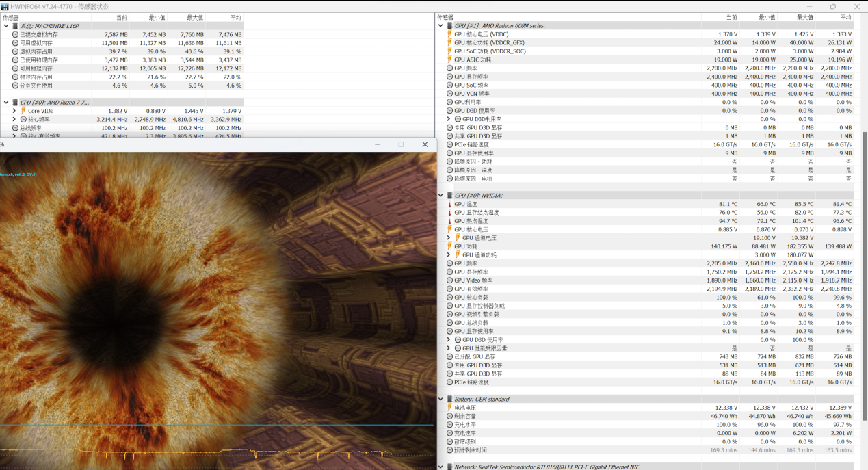Image resolution: width=868 pixels, height=470 pixels.
Task: Click the clock icon beside GPU 核心负载
Action: (449, 298)
